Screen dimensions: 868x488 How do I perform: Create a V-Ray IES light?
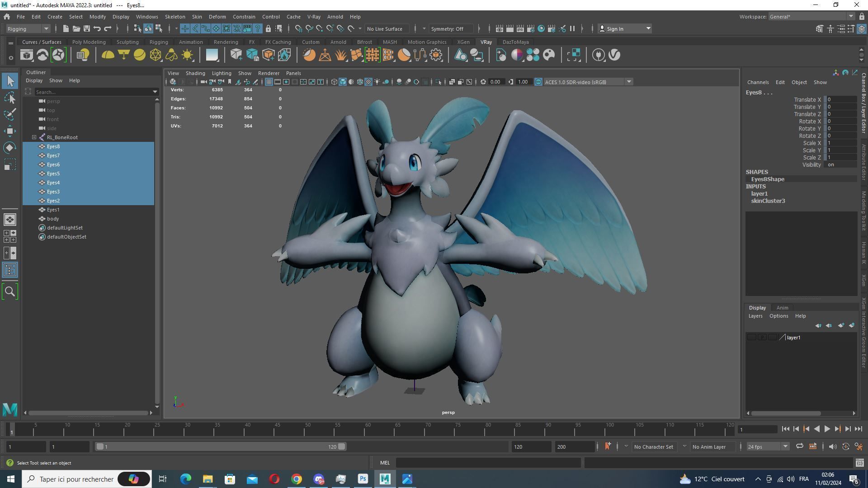[171, 55]
